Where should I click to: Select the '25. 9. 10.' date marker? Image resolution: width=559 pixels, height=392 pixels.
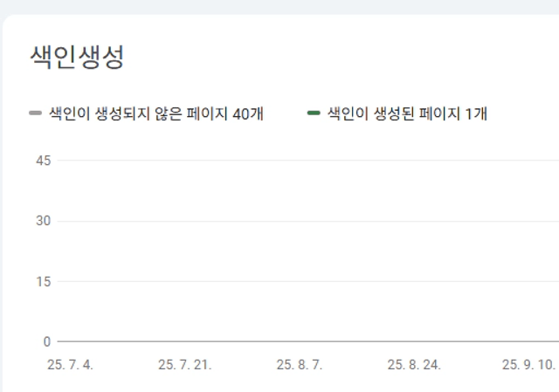[528, 365]
